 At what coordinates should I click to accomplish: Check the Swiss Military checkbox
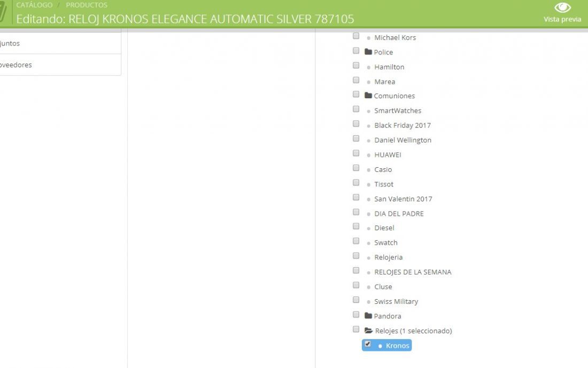point(356,300)
